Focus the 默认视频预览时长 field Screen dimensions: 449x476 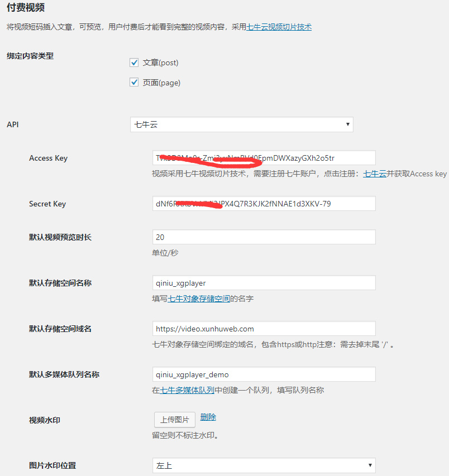[x=264, y=237]
